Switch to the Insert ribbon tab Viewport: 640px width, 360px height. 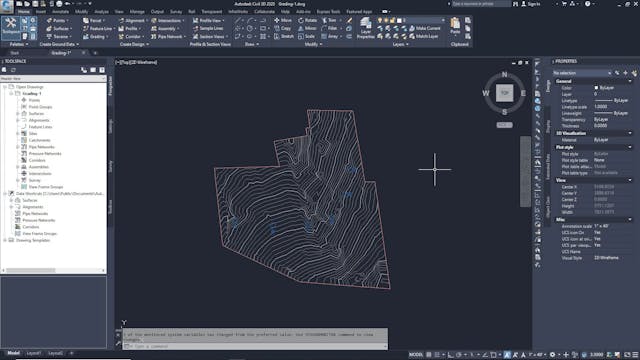click(41, 12)
